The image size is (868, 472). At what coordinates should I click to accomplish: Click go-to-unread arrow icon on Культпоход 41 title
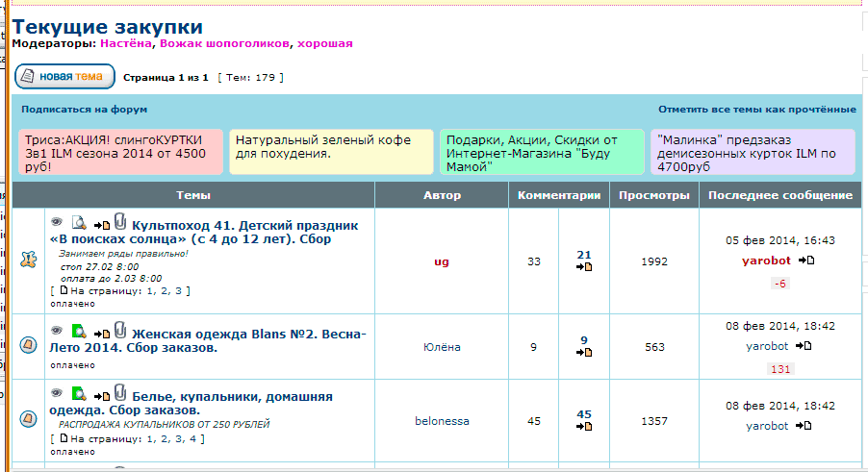pyautogui.click(x=102, y=225)
